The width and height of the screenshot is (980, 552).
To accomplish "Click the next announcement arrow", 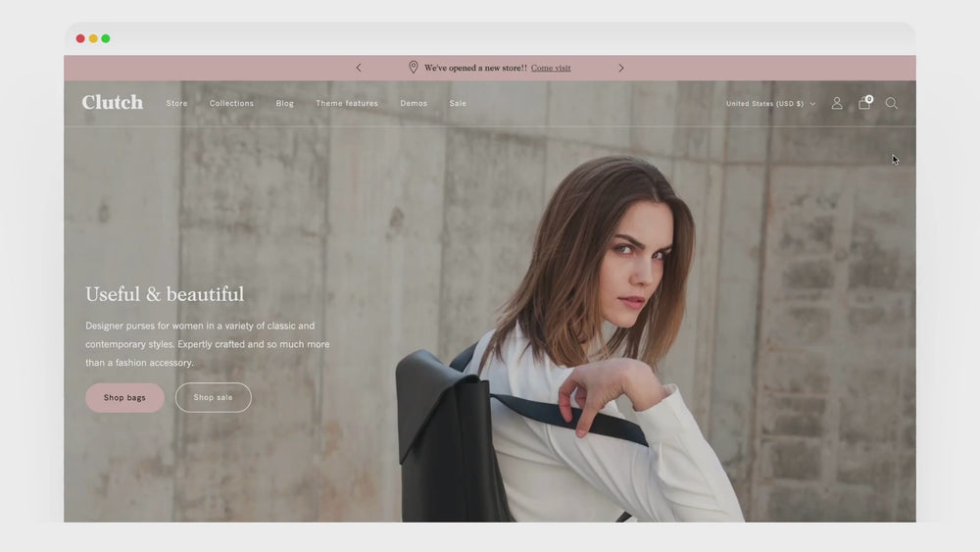I will point(620,68).
